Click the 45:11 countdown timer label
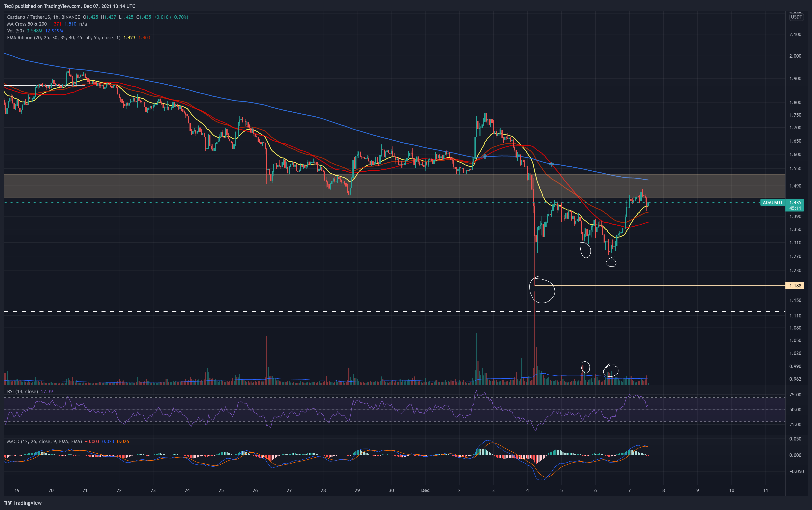The height and width of the screenshot is (510, 812). pos(795,208)
